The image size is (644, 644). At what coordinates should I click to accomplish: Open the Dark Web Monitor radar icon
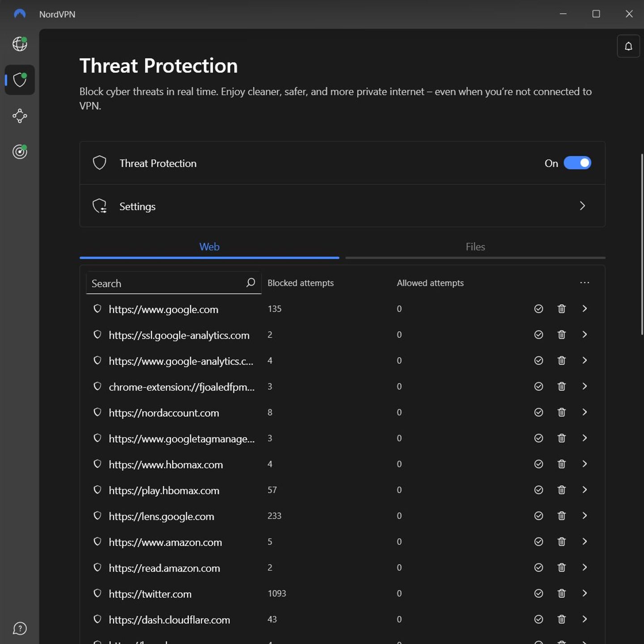20,152
